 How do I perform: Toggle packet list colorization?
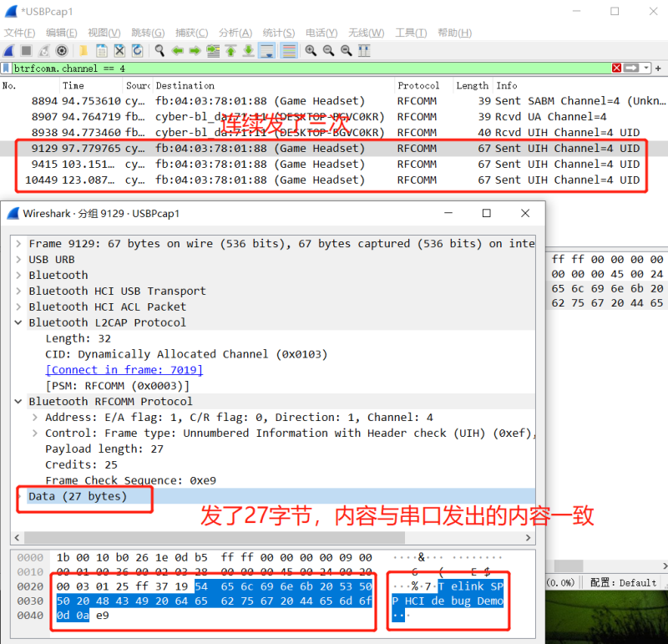point(289,51)
